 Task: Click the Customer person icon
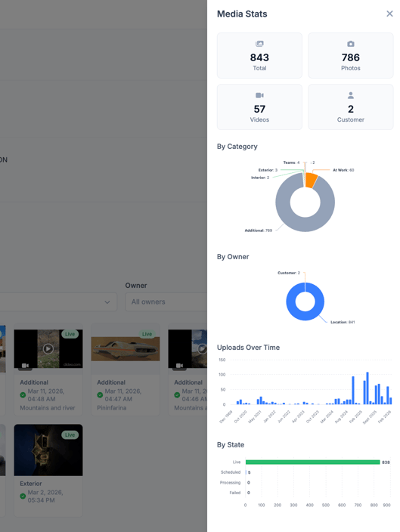coord(350,95)
